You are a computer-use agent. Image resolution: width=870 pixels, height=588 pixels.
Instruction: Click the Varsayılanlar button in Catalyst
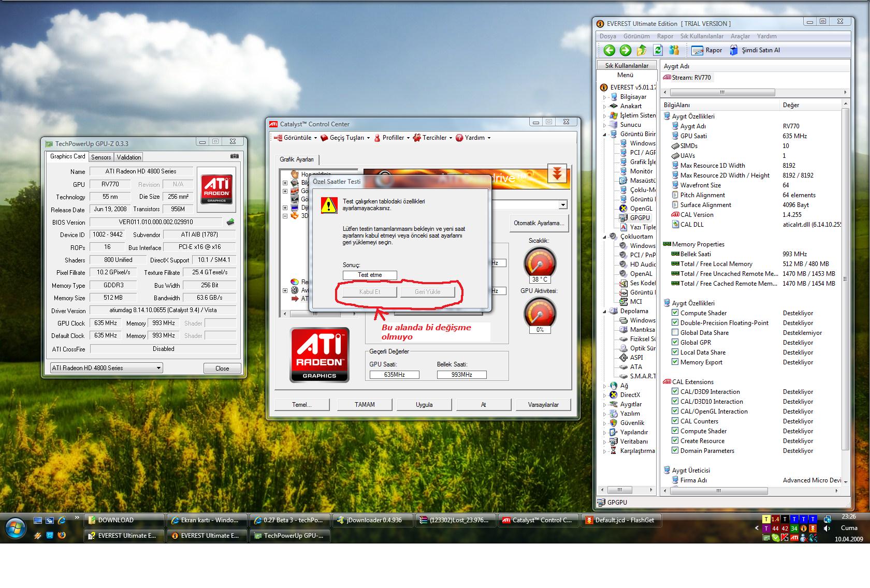click(x=543, y=405)
